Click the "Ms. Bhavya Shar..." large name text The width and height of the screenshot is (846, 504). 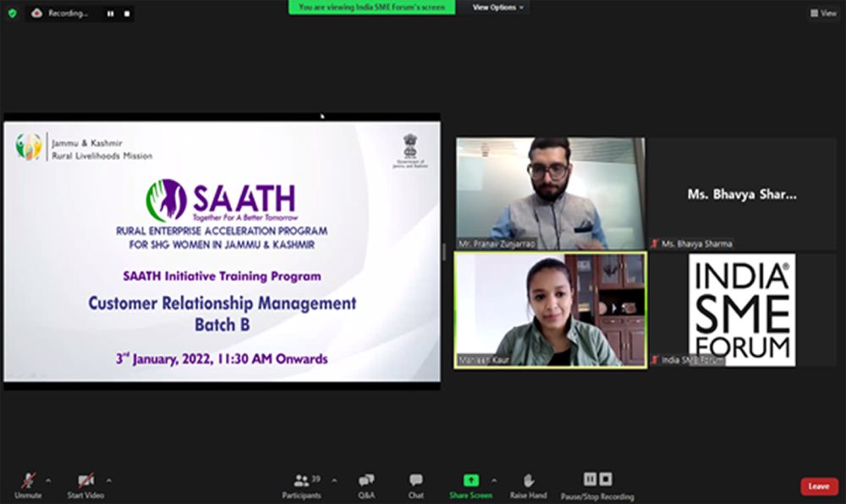point(742,194)
